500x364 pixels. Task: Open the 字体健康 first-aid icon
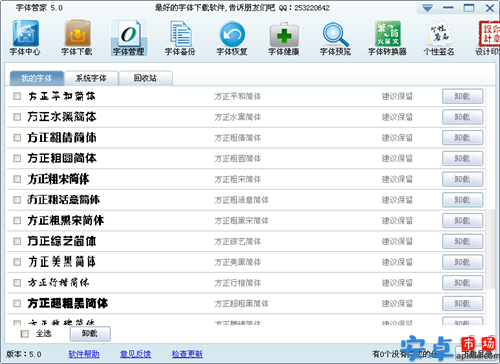click(284, 37)
